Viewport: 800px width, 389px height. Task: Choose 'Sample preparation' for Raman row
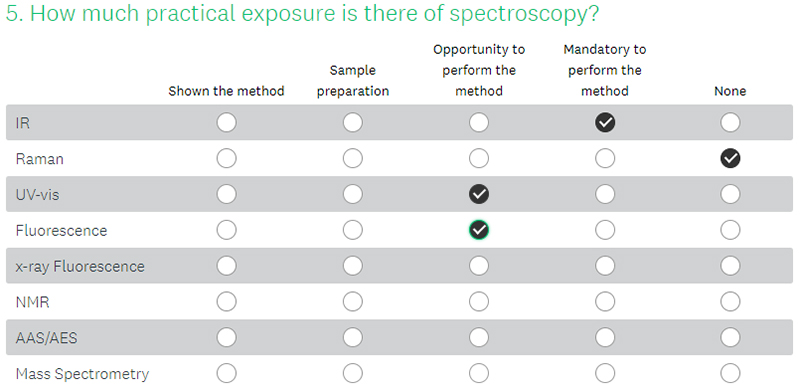point(353,159)
